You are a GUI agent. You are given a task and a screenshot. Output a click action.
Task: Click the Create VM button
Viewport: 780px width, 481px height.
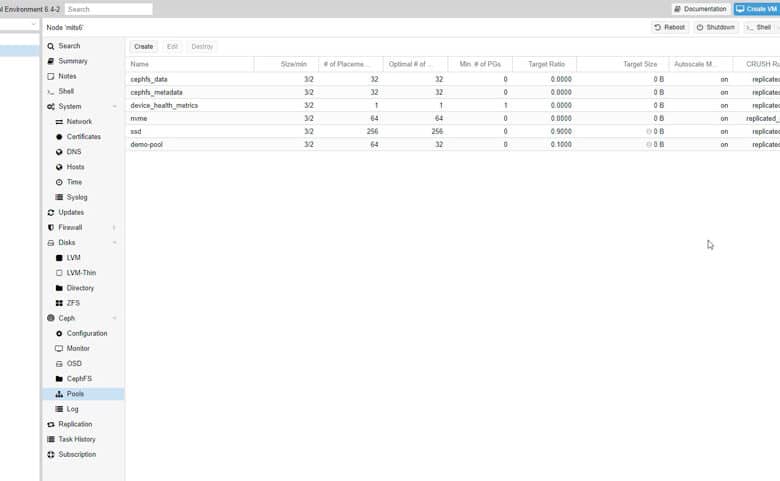click(x=757, y=9)
